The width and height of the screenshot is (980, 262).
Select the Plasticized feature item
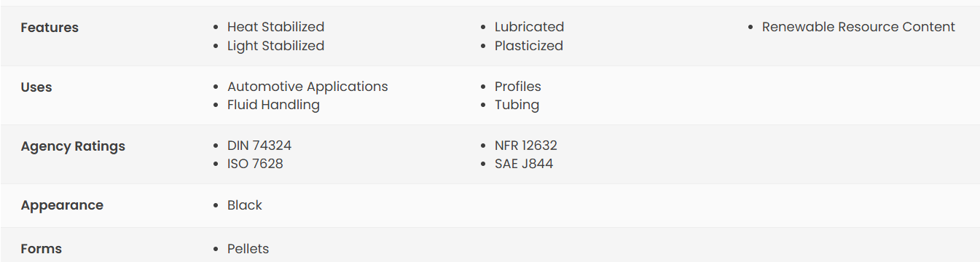click(x=529, y=46)
